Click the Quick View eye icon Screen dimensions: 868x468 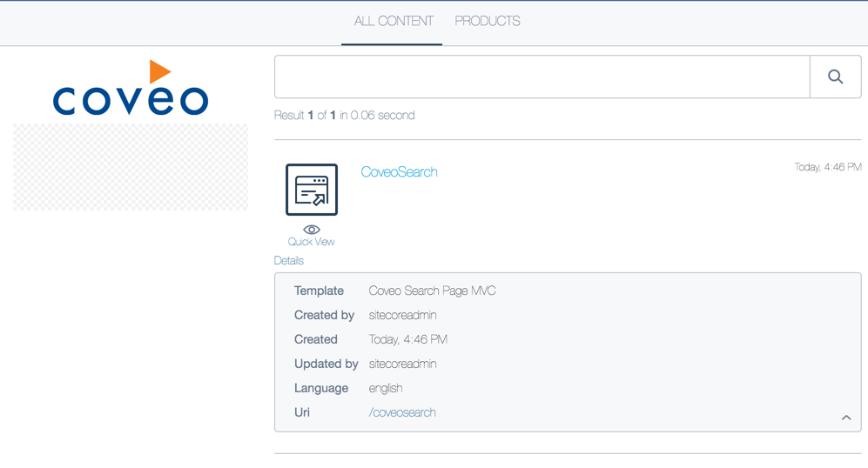[x=312, y=230]
